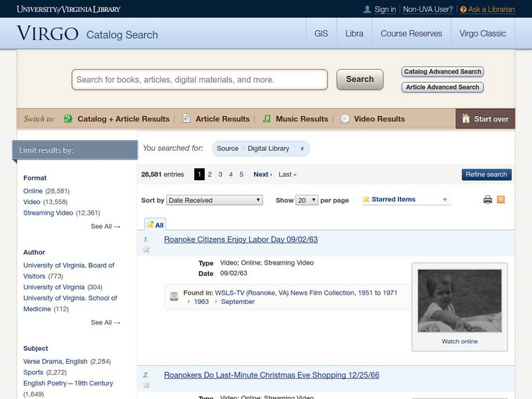532x399 pixels.
Task: Click the Video Results disc icon
Action: (344, 118)
